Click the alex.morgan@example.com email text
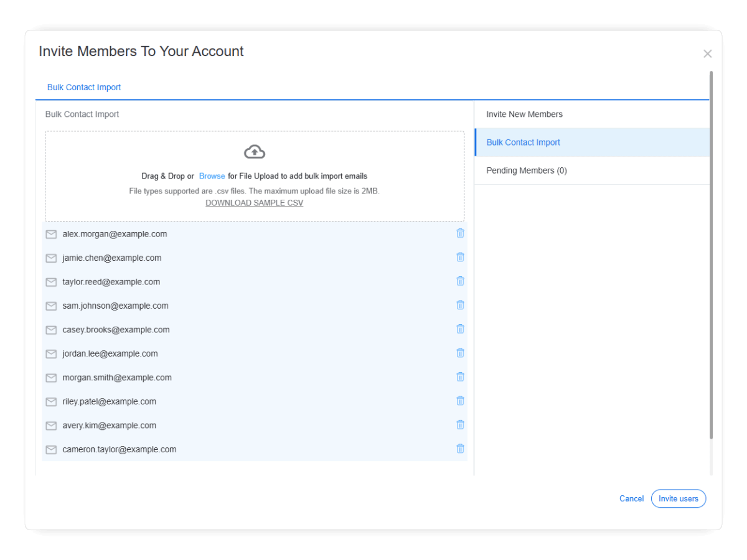Image resolution: width=747 pixels, height=560 pixels. [x=115, y=234]
